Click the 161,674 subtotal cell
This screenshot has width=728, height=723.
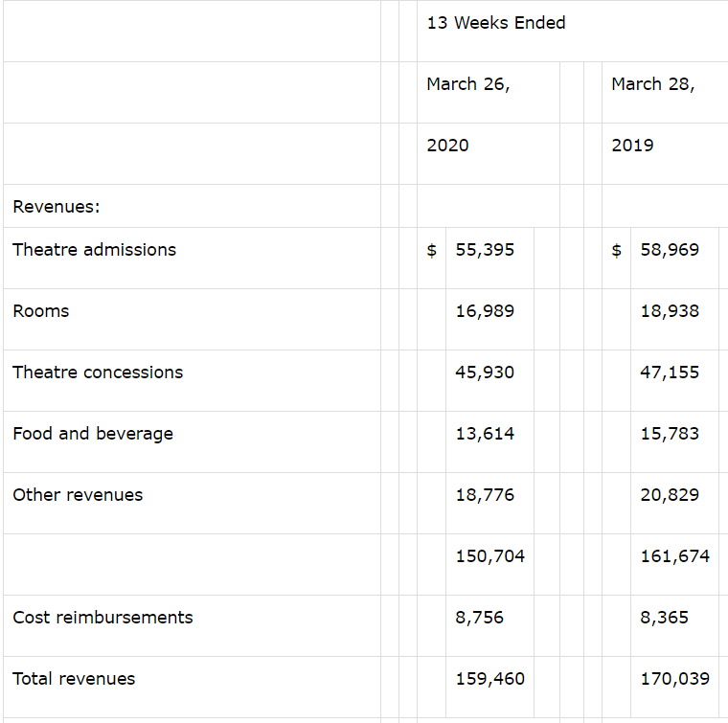tap(674, 556)
